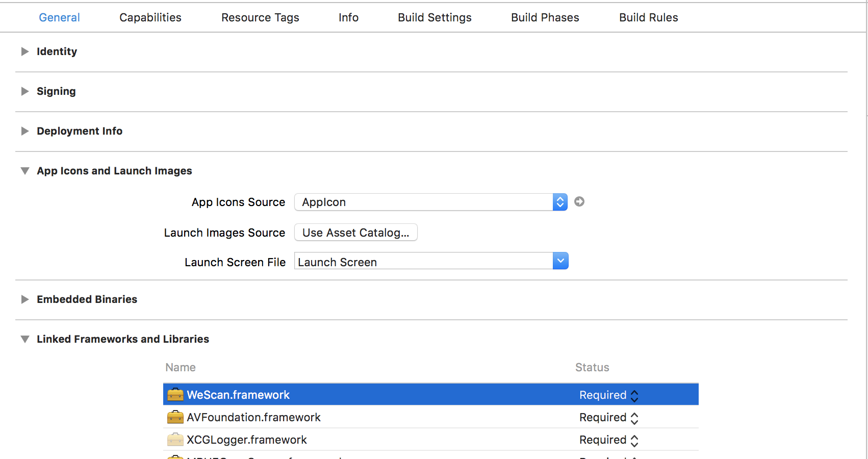This screenshot has height=459, width=868.
Task: Change XCGLogger.framework Required status
Action: pyautogui.click(x=608, y=440)
